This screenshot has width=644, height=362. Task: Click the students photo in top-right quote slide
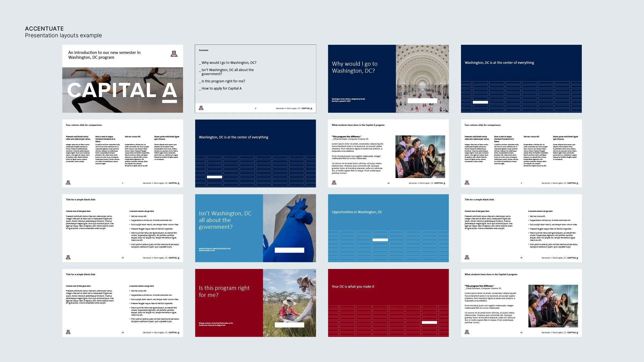pos(420,157)
